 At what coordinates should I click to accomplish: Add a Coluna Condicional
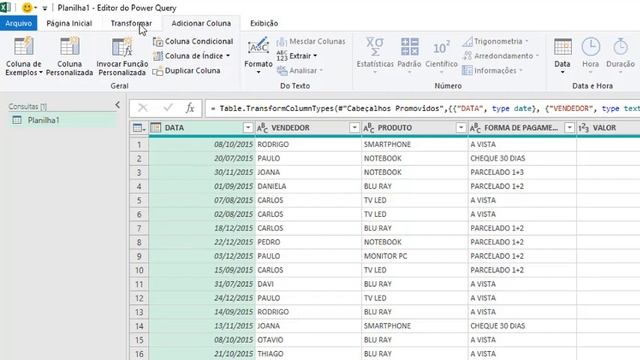tap(193, 41)
